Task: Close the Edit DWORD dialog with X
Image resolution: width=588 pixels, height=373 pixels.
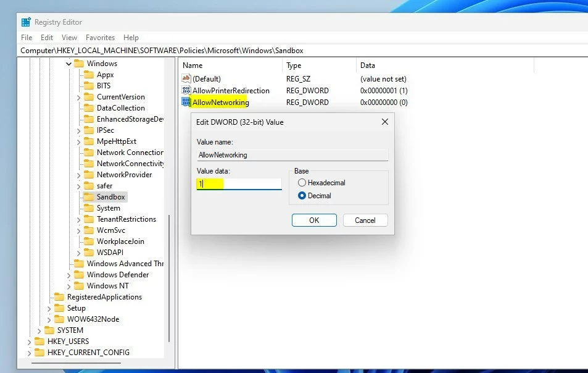Action: (x=385, y=122)
